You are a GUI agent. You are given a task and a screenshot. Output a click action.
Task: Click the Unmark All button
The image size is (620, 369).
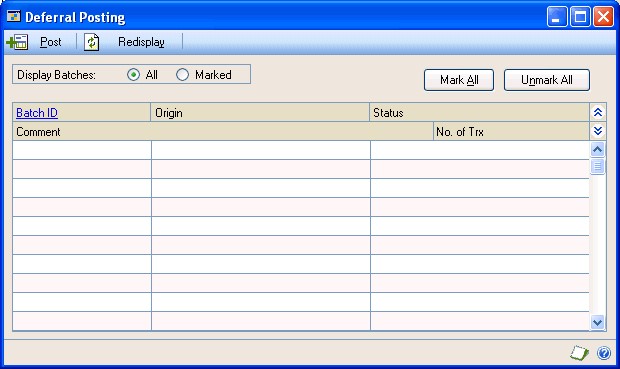pyautogui.click(x=546, y=80)
